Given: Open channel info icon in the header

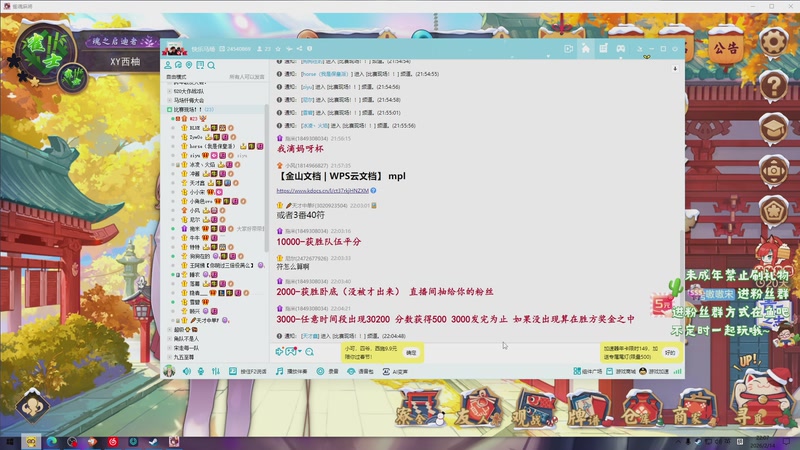Looking at the screenshot, I should tap(310, 49).
